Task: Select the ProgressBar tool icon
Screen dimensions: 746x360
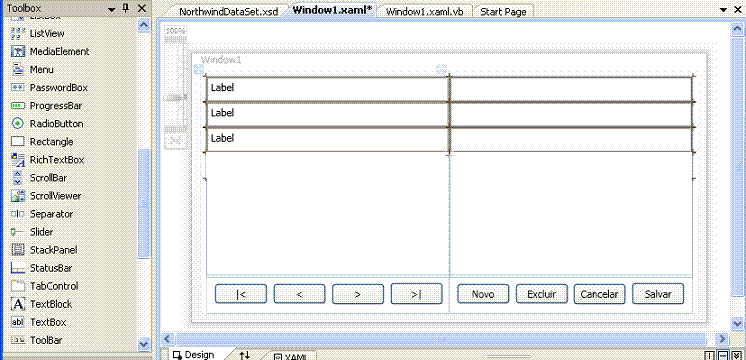Action: click(18, 106)
